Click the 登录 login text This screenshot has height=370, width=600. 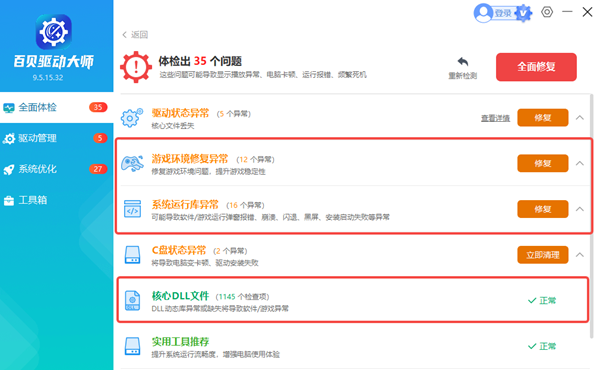503,13
